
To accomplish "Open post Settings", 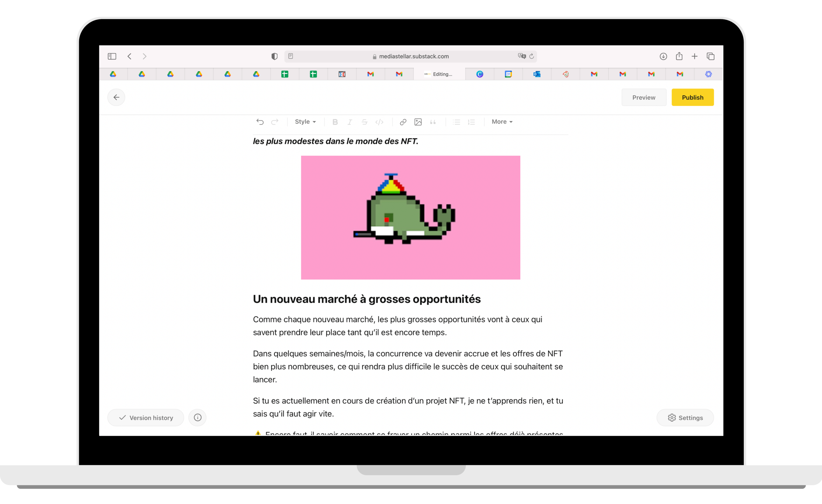I will pyautogui.click(x=685, y=418).
